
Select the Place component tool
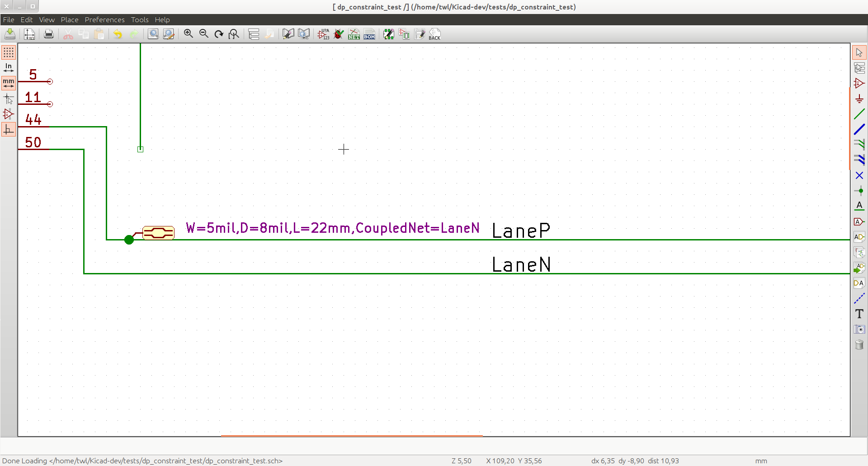click(859, 83)
